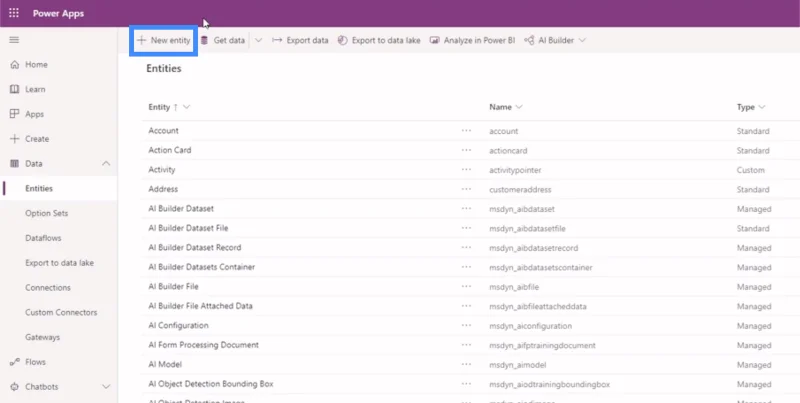Image resolution: width=800 pixels, height=403 pixels.
Task: Open the Entity column filter chevron
Action: pos(186,107)
